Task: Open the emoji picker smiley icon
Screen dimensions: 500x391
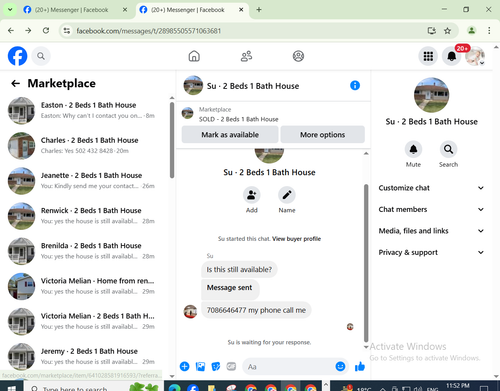Action: tap(340, 366)
